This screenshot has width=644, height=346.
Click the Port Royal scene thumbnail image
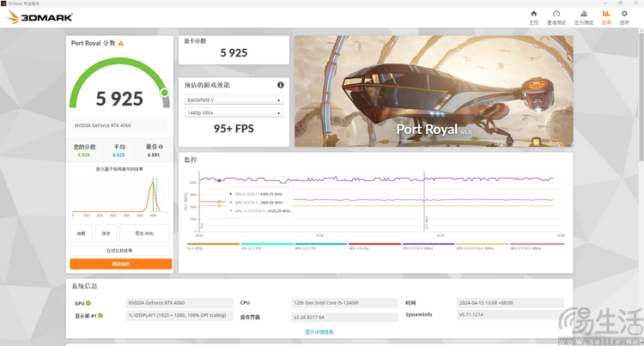tap(434, 91)
